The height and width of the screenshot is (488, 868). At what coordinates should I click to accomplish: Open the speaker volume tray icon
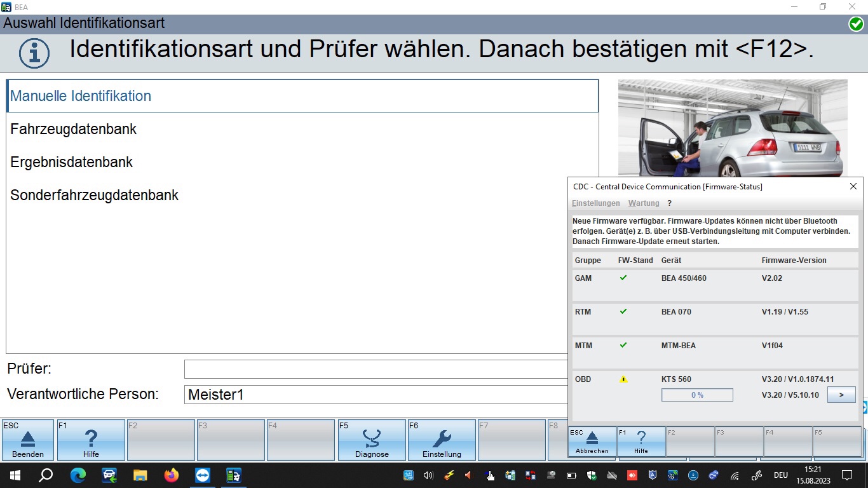pos(428,475)
